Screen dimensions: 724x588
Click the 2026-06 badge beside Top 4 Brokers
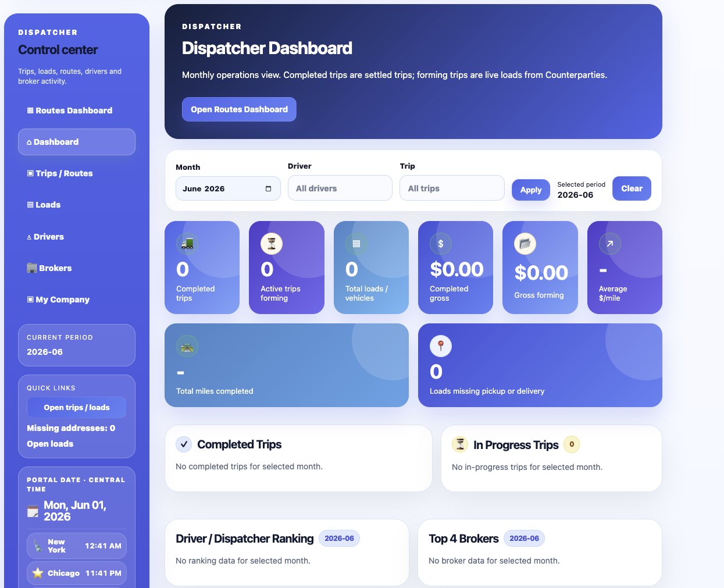[x=524, y=539]
